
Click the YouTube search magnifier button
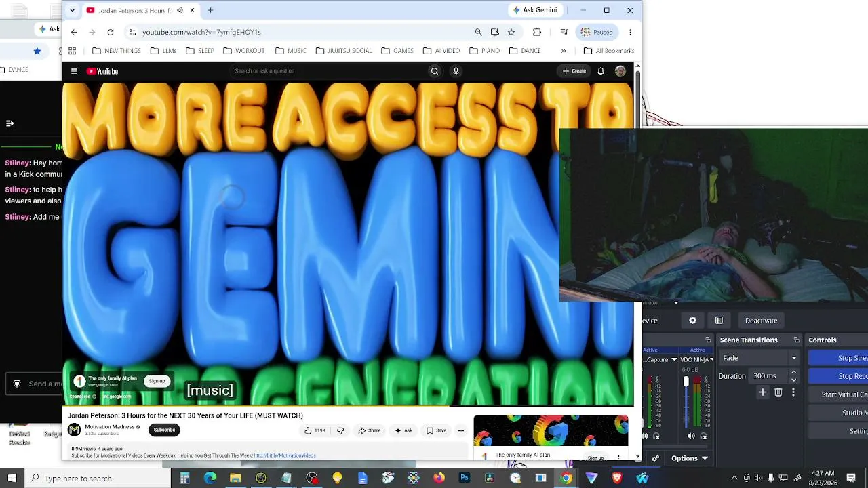pyautogui.click(x=435, y=71)
